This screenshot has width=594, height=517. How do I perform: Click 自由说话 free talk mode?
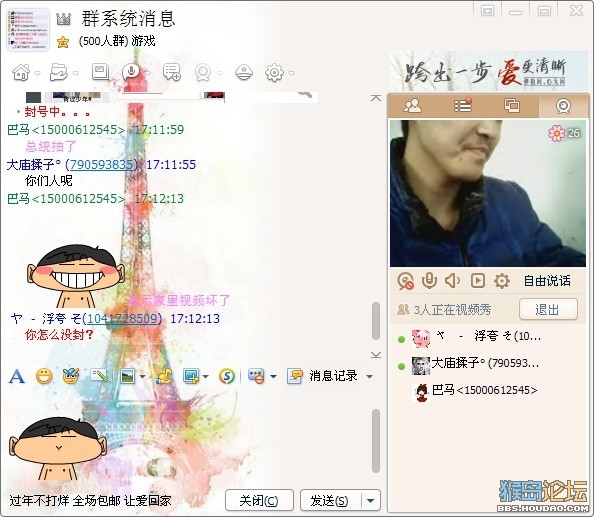[547, 281]
